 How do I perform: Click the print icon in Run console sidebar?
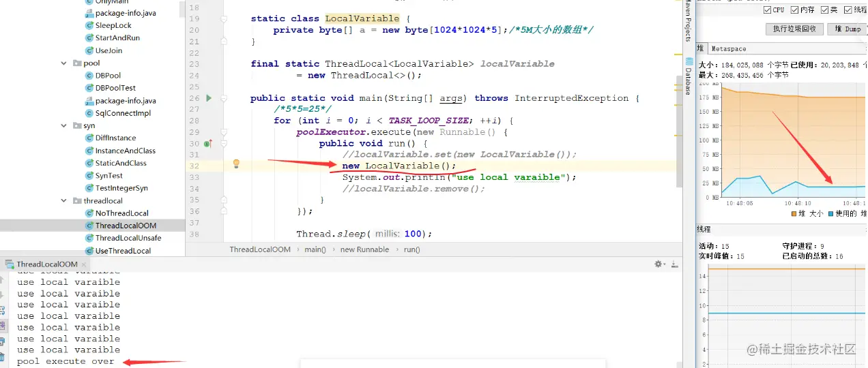point(3,341)
